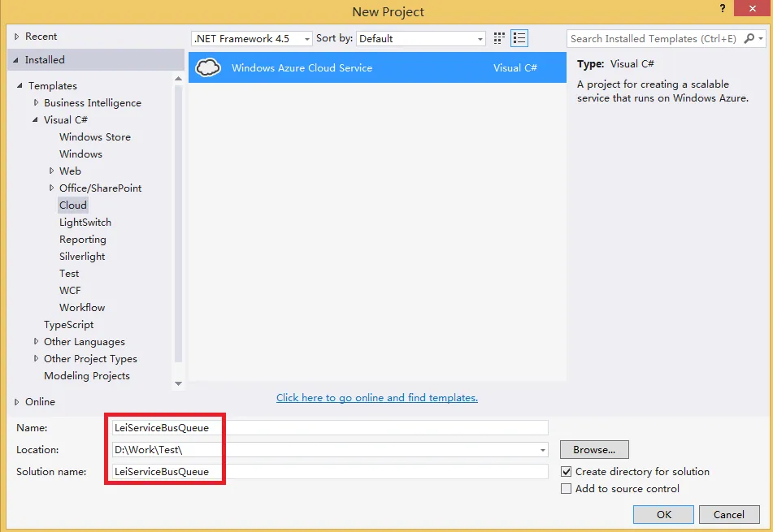The height and width of the screenshot is (532, 773).
Task: Enable Add to source control
Action: tap(566, 489)
